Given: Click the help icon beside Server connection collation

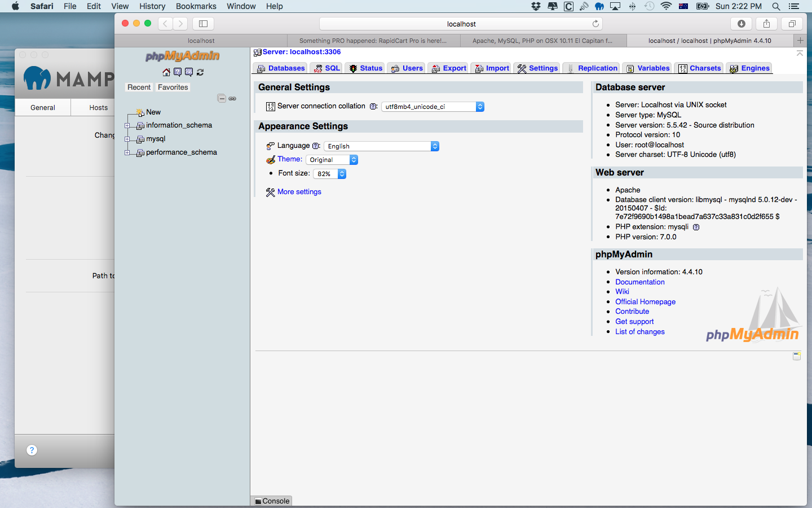Looking at the screenshot, I should (x=373, y=106).
